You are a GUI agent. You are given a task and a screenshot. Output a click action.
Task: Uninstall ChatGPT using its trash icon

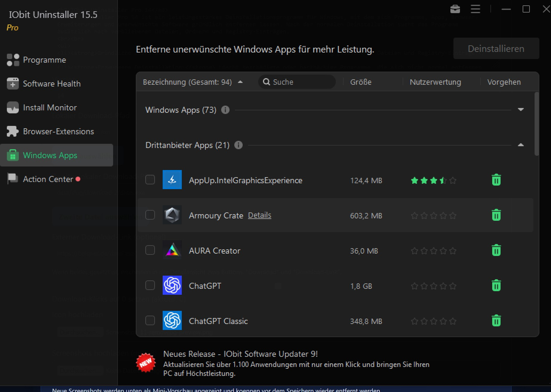[496, 285]
